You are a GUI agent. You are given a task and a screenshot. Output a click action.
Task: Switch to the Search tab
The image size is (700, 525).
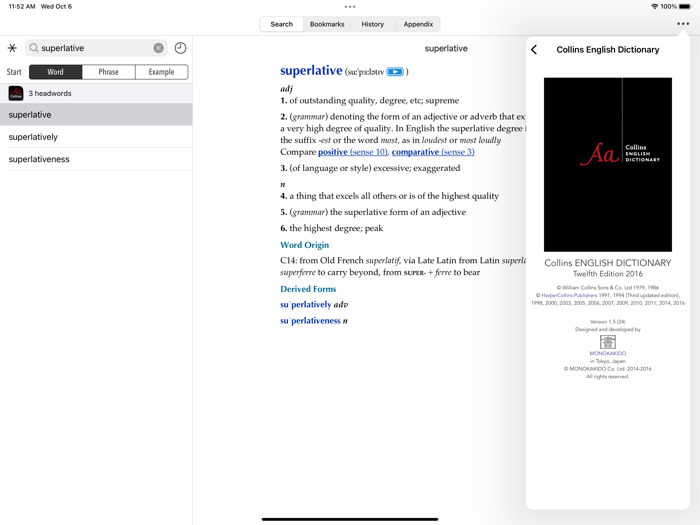point(282,24)
